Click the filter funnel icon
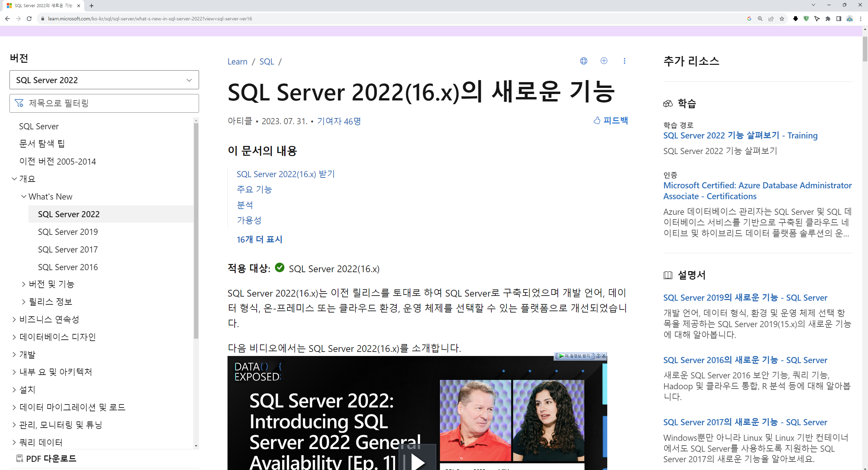The width and height of the screenshot is (868, 470). tap(19, 103)
